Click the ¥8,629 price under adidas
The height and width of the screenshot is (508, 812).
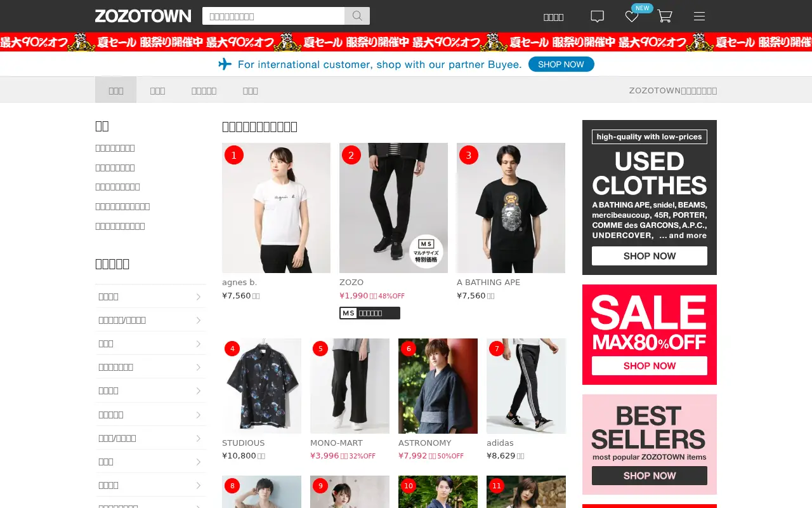(501, 456)
